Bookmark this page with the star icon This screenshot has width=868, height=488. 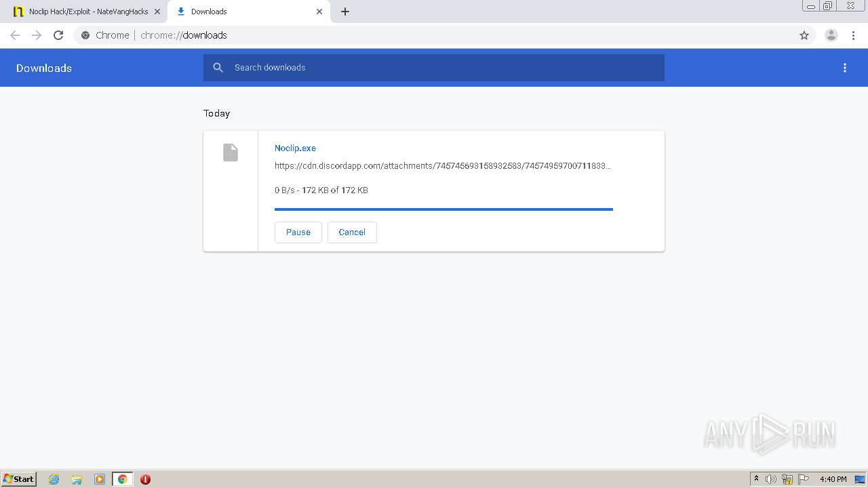coord(804,35)
